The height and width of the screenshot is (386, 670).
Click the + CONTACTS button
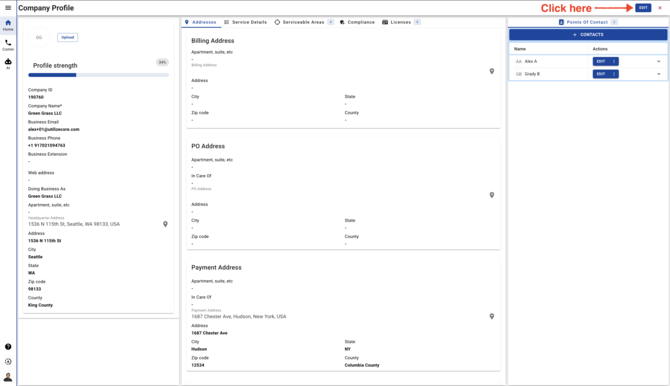point(588,35)
